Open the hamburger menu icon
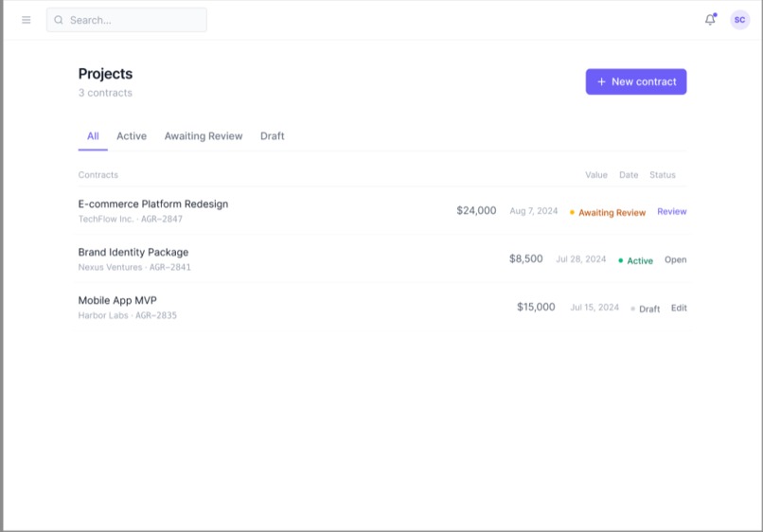 pos(27,20)
